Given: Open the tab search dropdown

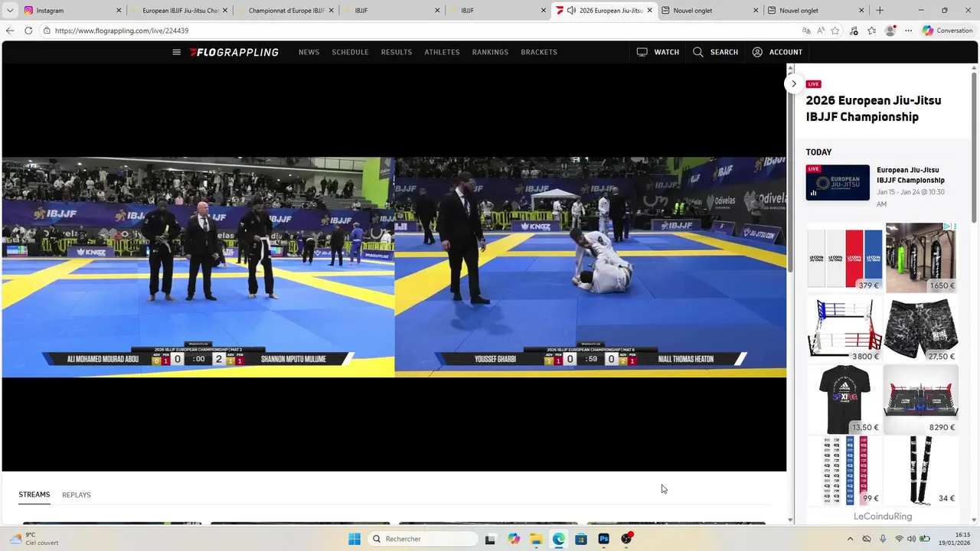Looking at the screenshot, I should [10, 11].
